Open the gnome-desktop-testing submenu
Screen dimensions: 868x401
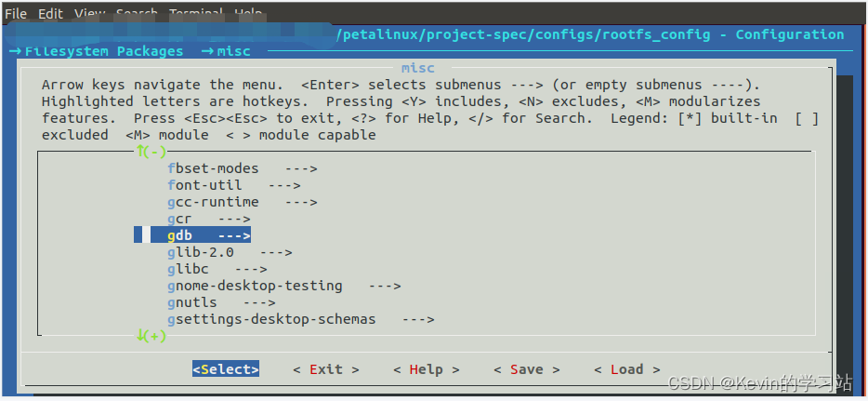click(284, 287)
